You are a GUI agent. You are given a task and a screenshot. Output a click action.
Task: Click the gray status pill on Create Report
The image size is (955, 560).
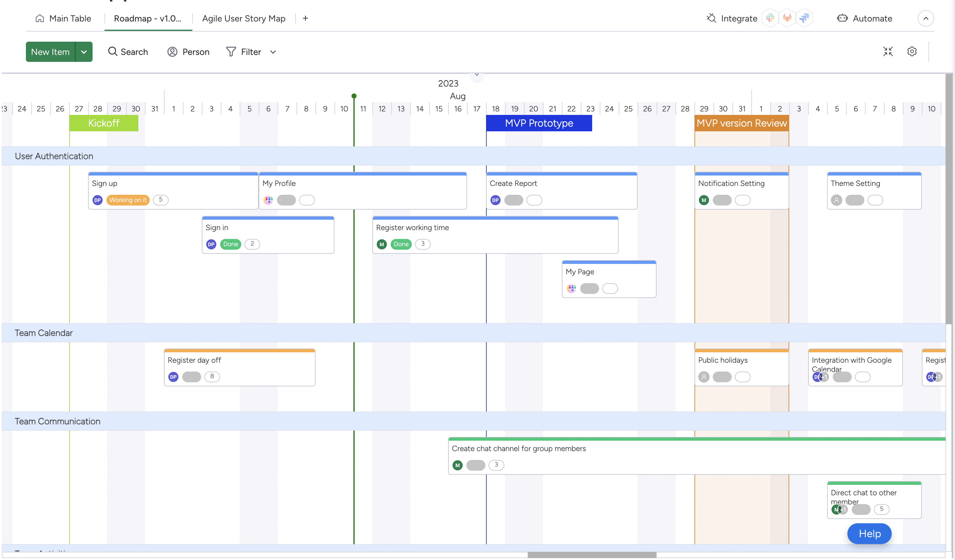point(514,200)
